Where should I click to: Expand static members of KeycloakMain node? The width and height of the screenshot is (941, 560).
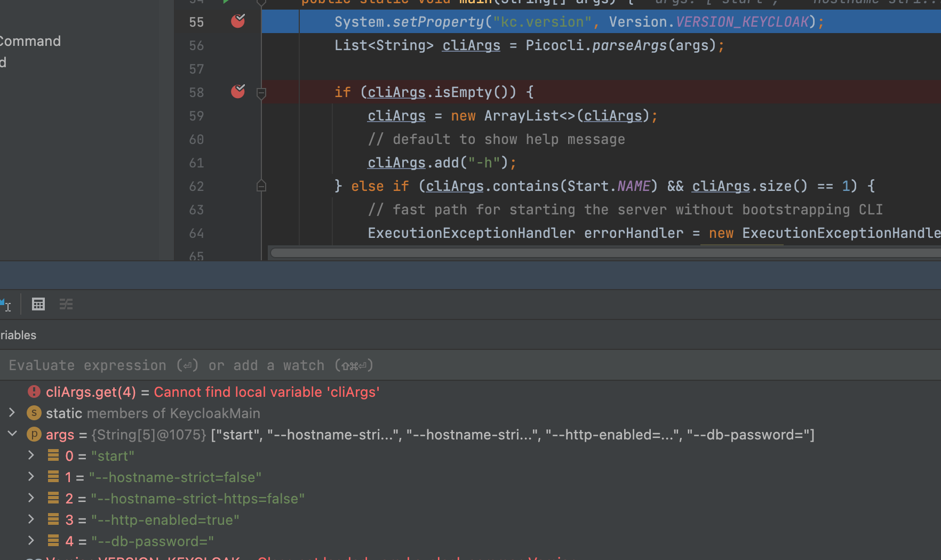pos(12,413)
